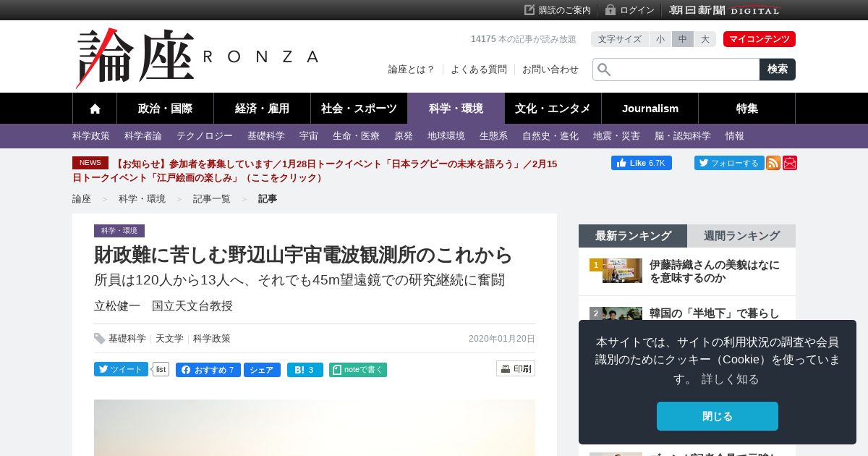
Task: Open the 原発 subcategory
Action: click(x=404, y=136)
